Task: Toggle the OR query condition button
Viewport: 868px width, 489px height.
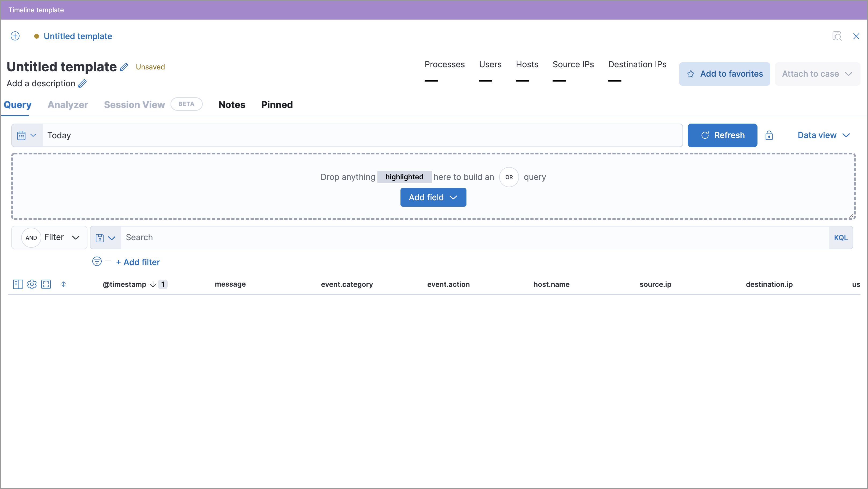Action: [x=509, y=176]
